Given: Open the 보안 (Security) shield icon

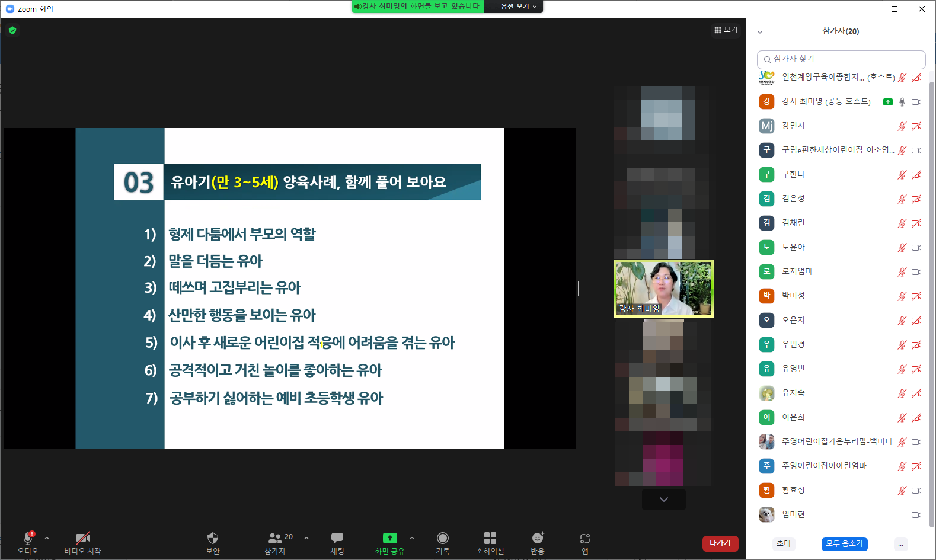Looking at the screenshot, I should point(213,539).
